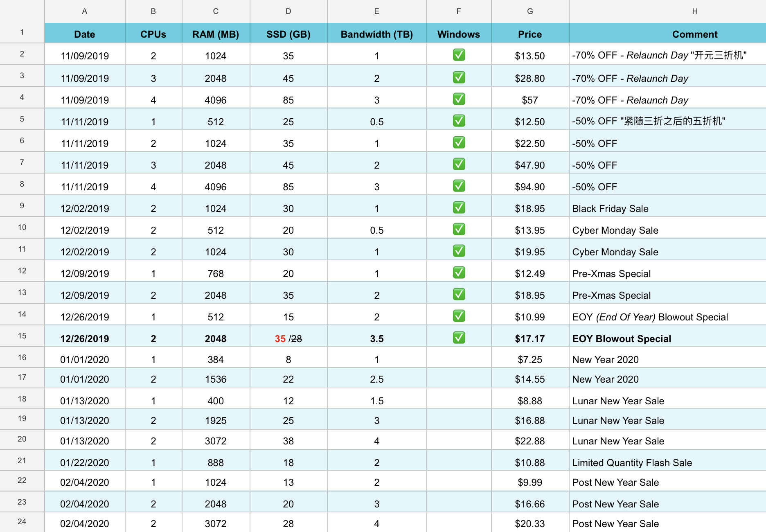Select row 15 by its row number

[22, 336]
